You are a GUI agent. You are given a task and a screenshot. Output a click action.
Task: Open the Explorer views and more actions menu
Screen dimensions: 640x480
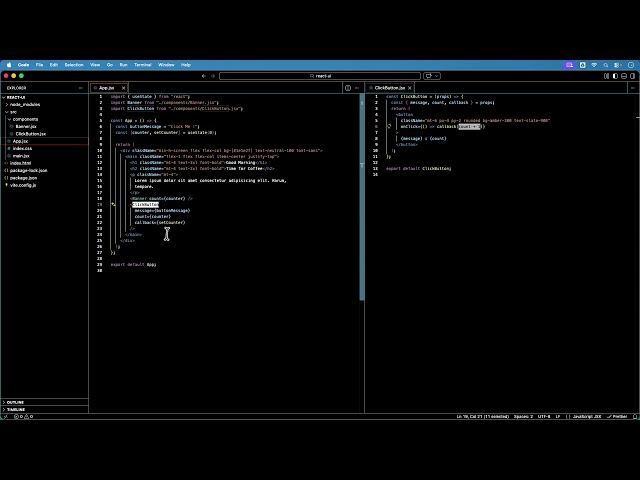(x=80, y=88)
